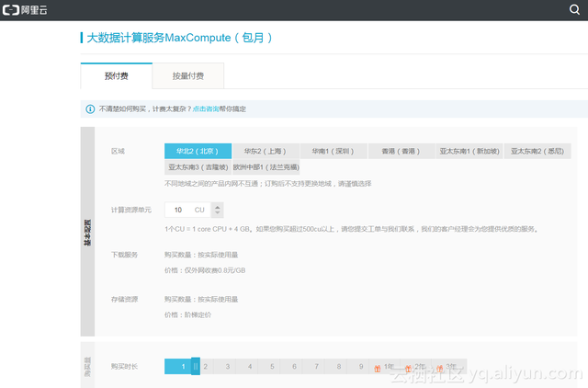Click the 计算资源单元 label
Screen dimensions: 588x388
pyautogui.click(x=131, y=210)
